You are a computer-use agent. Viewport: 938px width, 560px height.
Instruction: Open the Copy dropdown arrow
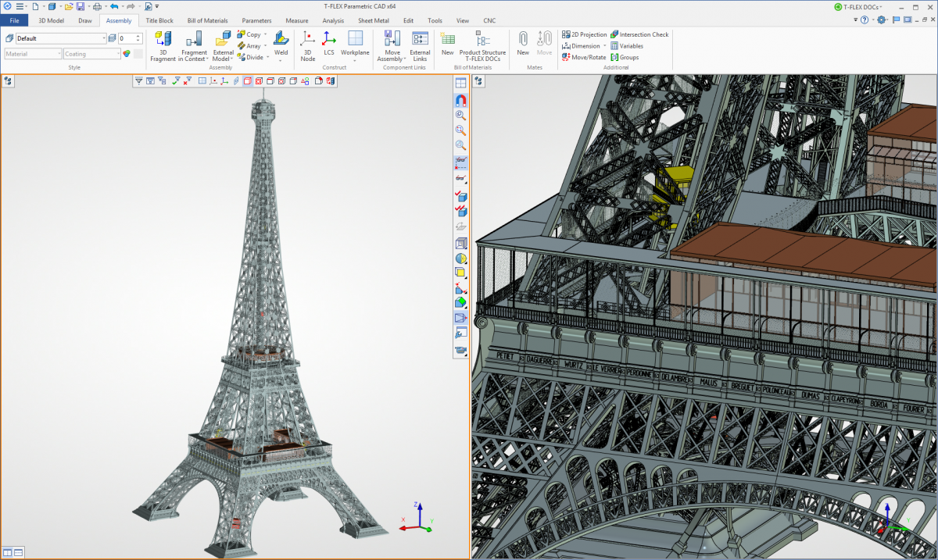pyautogui.click(x=266, y=34)
